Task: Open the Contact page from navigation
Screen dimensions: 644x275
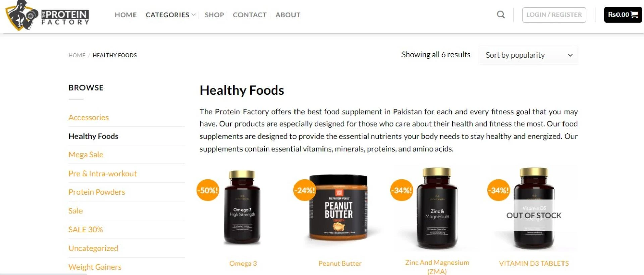Action: (x=250, y=15)
